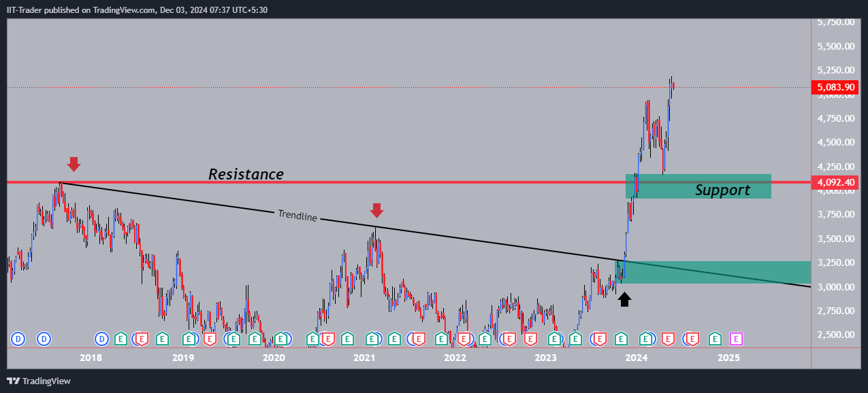Click the 2022 label on the time axis
This screenshot has height=393, width=868.
coord(455,358)
